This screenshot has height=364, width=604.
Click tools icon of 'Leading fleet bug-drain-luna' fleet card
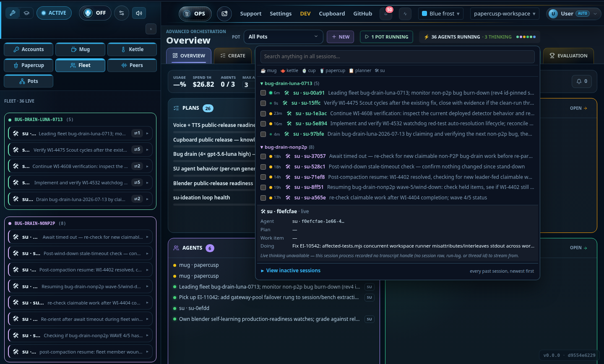click(x=16, y=134)
